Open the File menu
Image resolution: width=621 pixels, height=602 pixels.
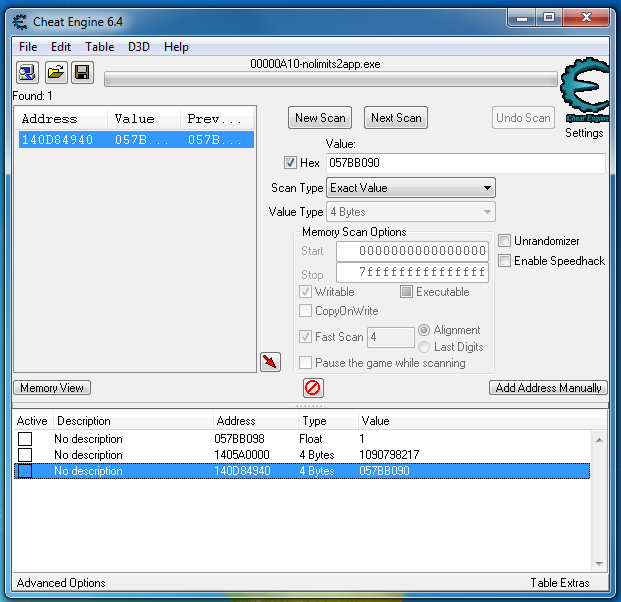(28, 47)
